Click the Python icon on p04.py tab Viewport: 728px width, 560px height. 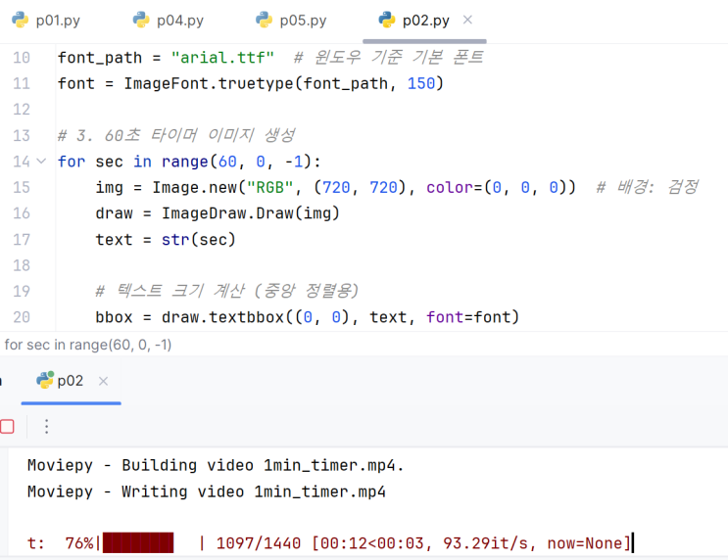[x=141, y=20]
